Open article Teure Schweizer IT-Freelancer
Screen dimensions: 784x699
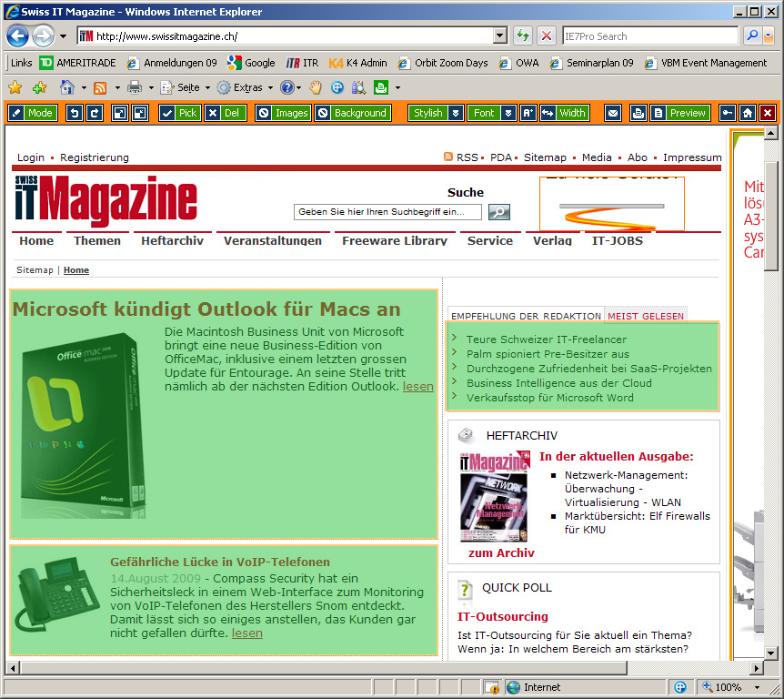click(x=546, y=339)
